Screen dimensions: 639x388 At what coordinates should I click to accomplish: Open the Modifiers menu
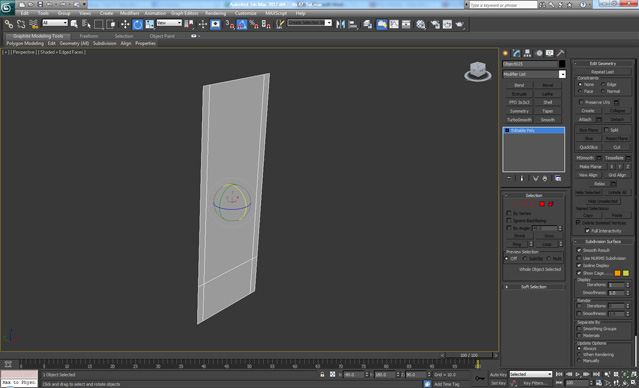[x=130, y=13]
